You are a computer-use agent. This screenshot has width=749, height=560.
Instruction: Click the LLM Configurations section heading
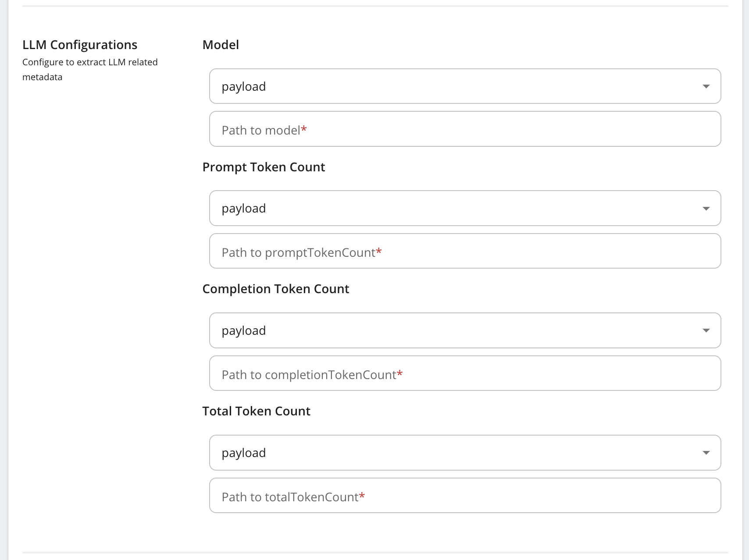[80, 45]
